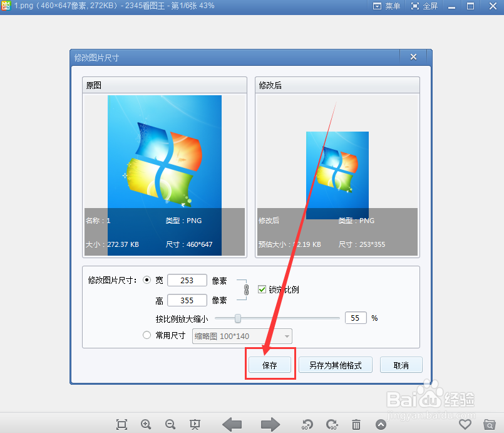Open the 菜单 menu in title bar
Viewport: 504px width, 433px height.
tap(387, 6)
